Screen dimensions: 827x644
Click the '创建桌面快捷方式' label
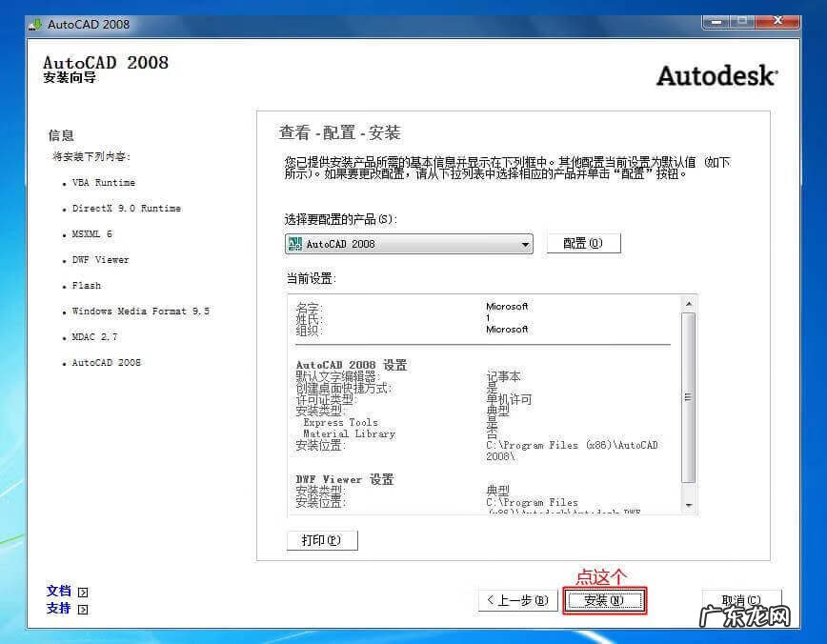344,388
